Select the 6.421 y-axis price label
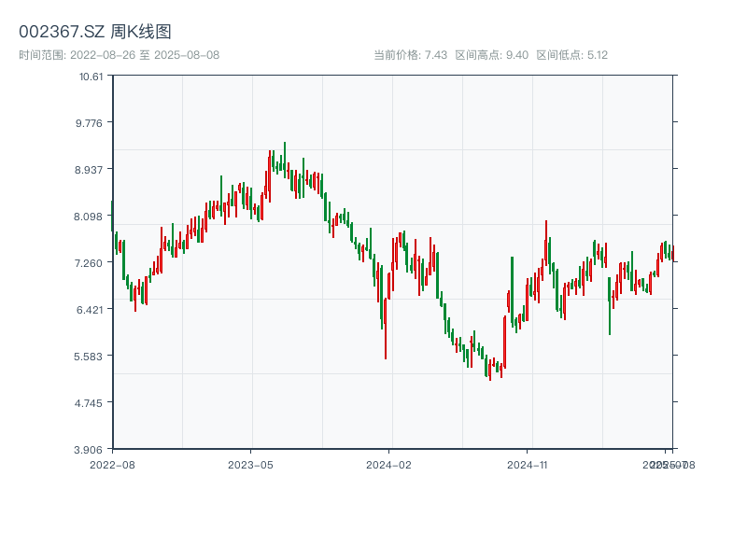The height and width of the screenshot is (560, 747). pyautogui.click(x=92, y=309)
